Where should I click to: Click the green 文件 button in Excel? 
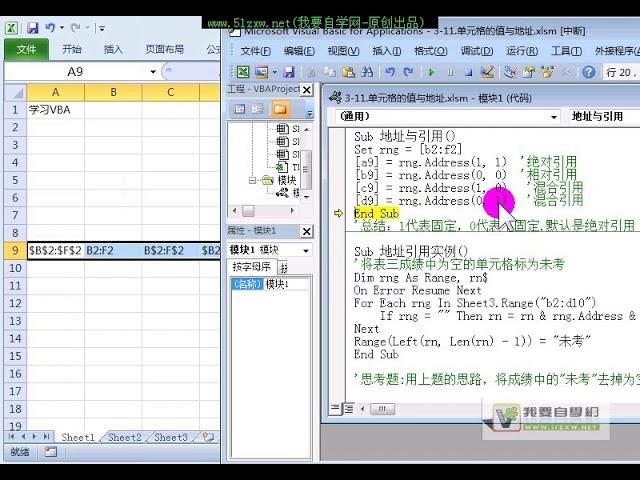click(x=26, y=49)
